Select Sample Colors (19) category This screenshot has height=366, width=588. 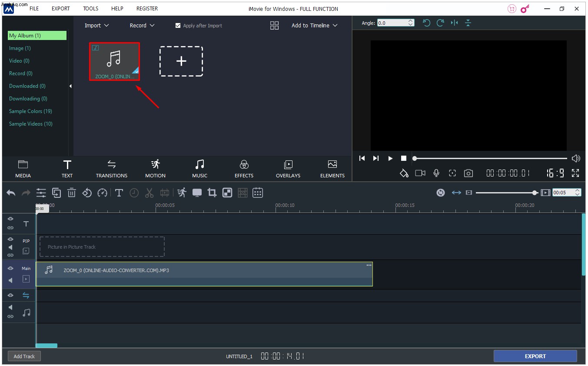point(30,111)
